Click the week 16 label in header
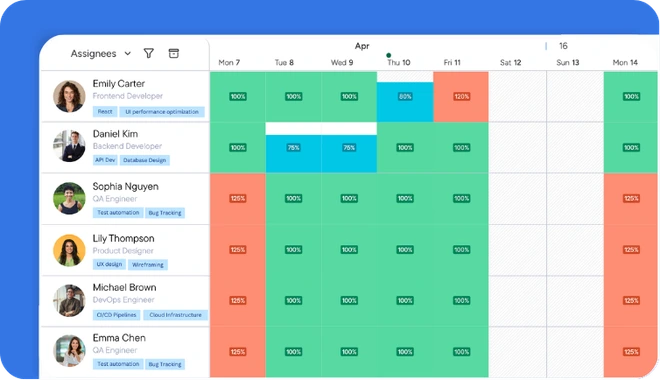This screenshot has height=380, width=660. 563,45
